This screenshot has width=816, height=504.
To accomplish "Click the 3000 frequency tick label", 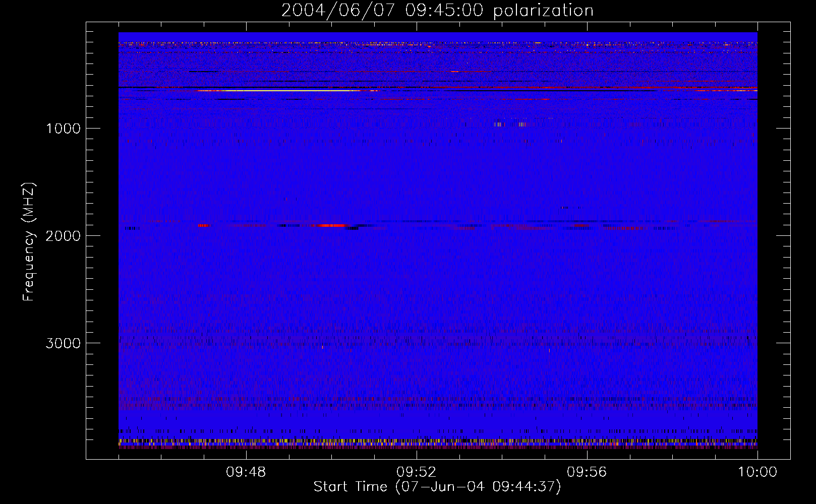I will [x=63, y=343].
